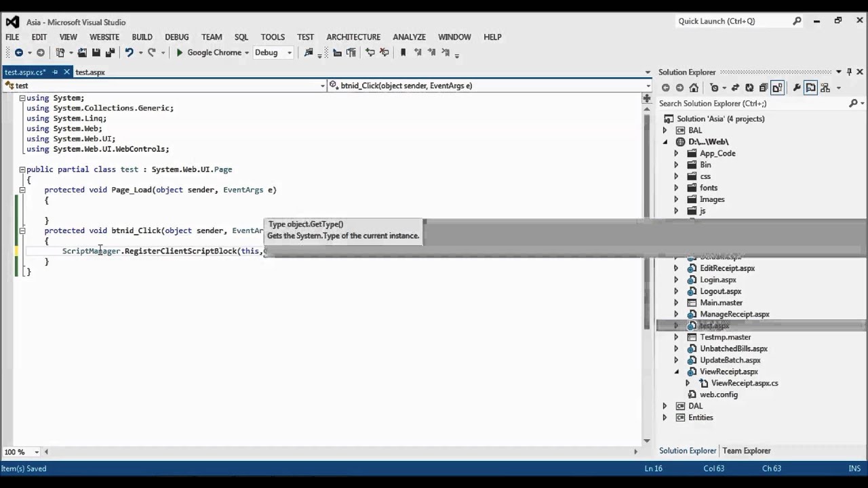Toggle auto-hide pin on Solution Explorer panel
Image resolution: width=868 pixels, height=488 pixels.
pos(849,72)
